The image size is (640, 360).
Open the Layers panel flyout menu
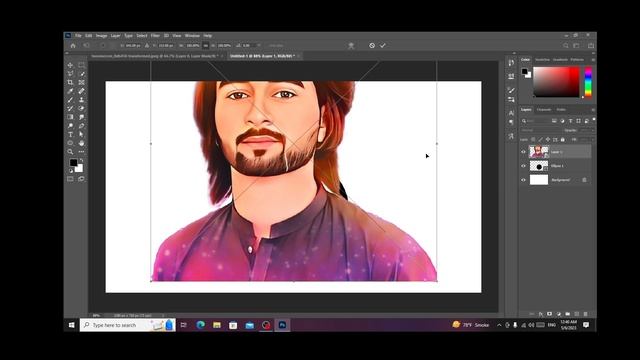tap(593, 110)
